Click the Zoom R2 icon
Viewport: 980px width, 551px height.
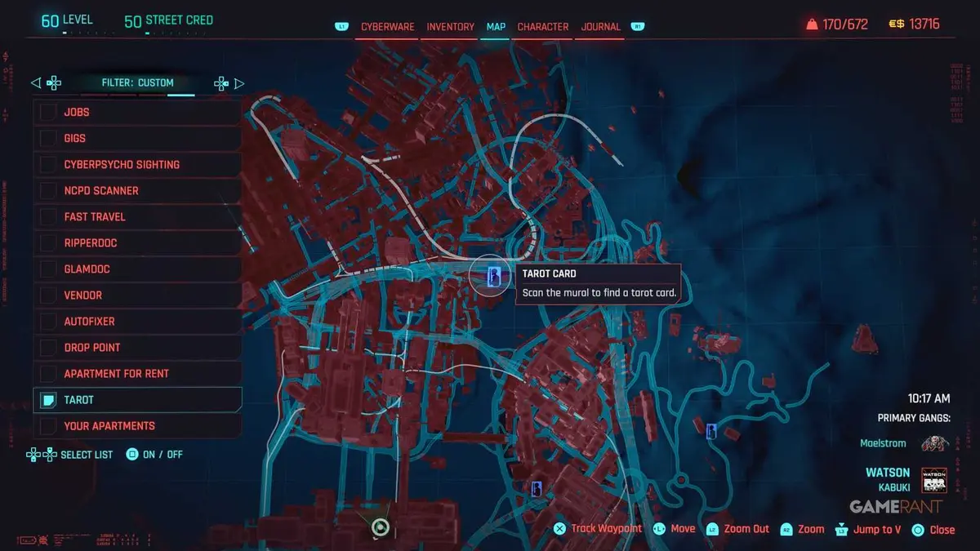point(786,529)
